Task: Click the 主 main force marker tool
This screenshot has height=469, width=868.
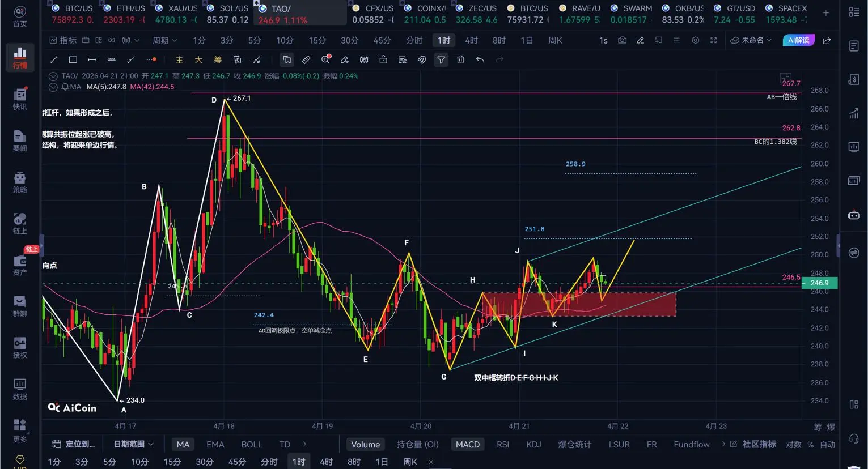Action: point(179,59)
